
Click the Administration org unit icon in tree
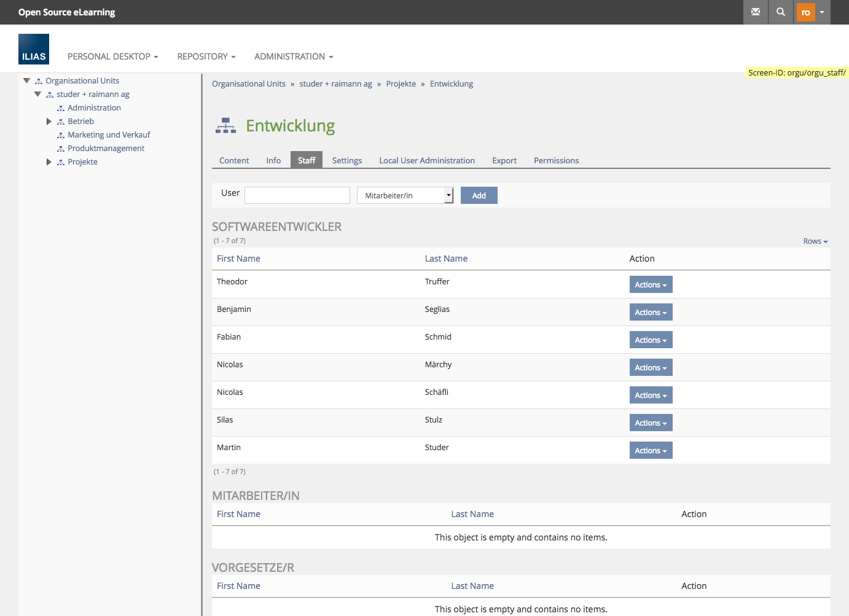coord(61,108)
